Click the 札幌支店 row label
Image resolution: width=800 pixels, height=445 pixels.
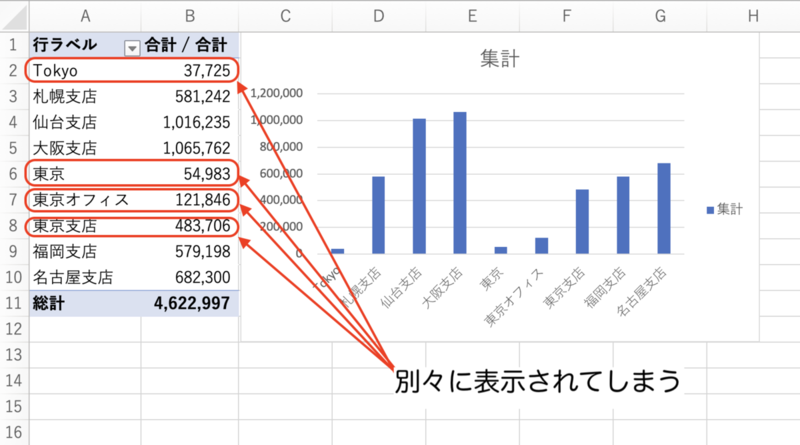(65, 96)
